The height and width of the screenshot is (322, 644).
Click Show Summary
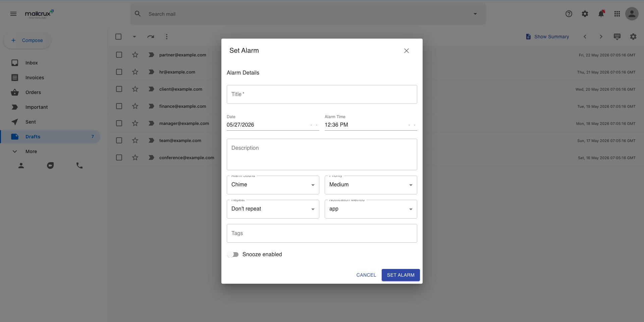[x=547, y=37]
